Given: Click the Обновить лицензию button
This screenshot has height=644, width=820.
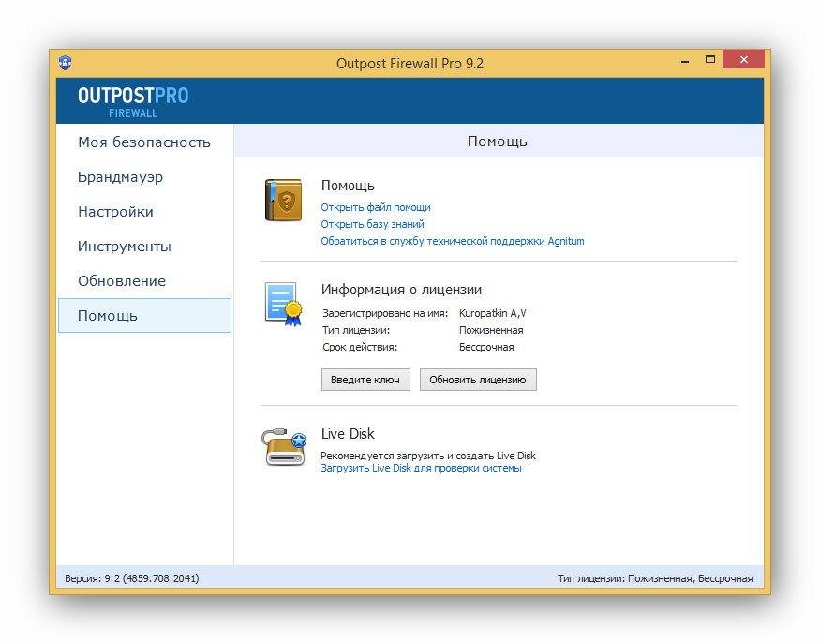Looking at the screenshot, I should (x=478, y=380).
